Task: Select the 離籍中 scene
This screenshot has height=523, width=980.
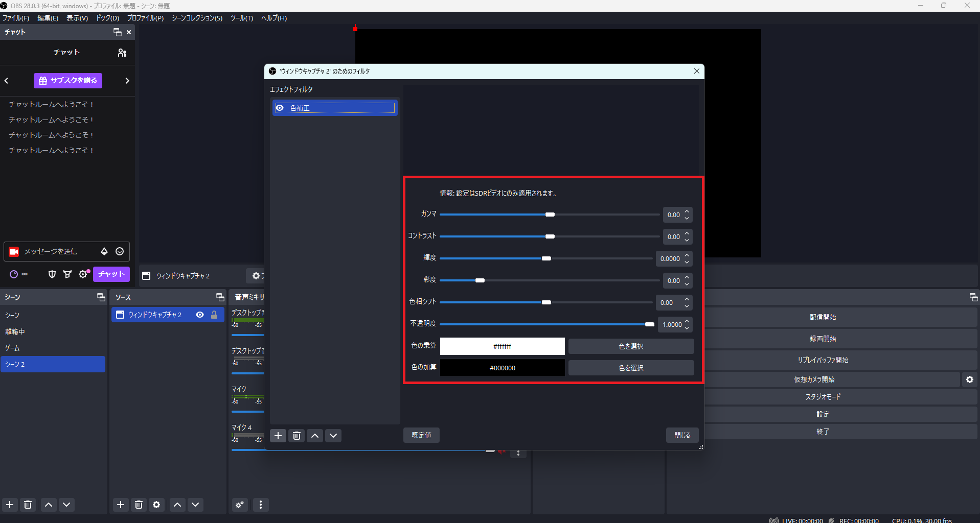Action: (x=53, y=331)
